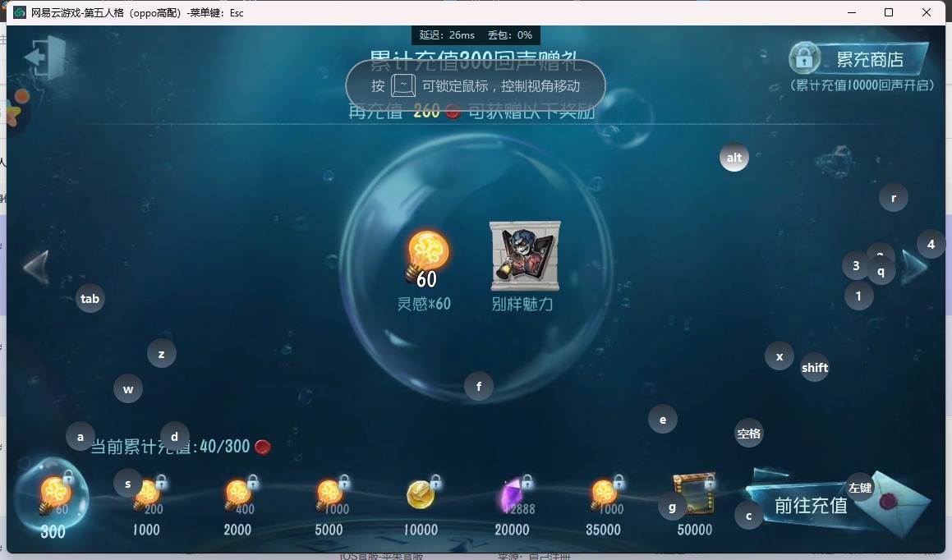Screen dimensions: 952x560
Task: Click the x virtual key overlay
Action: pyautogui.click(x=779, y=356)
